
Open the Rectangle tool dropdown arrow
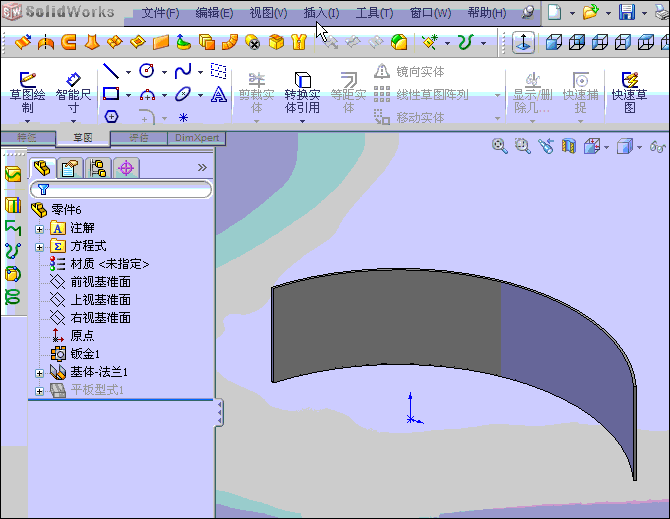pos(128,95)
